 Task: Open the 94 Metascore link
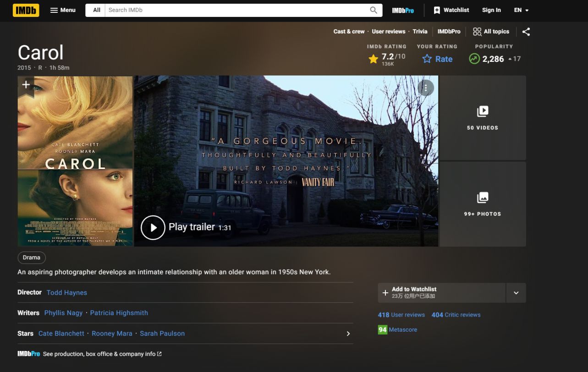[x=397, y=329]
